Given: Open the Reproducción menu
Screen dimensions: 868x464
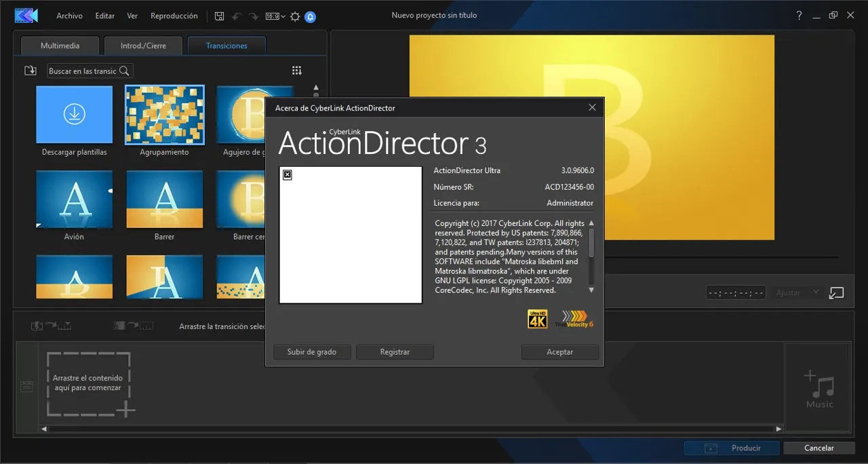Looking at the screenshot, I should (x=174, y=16).
